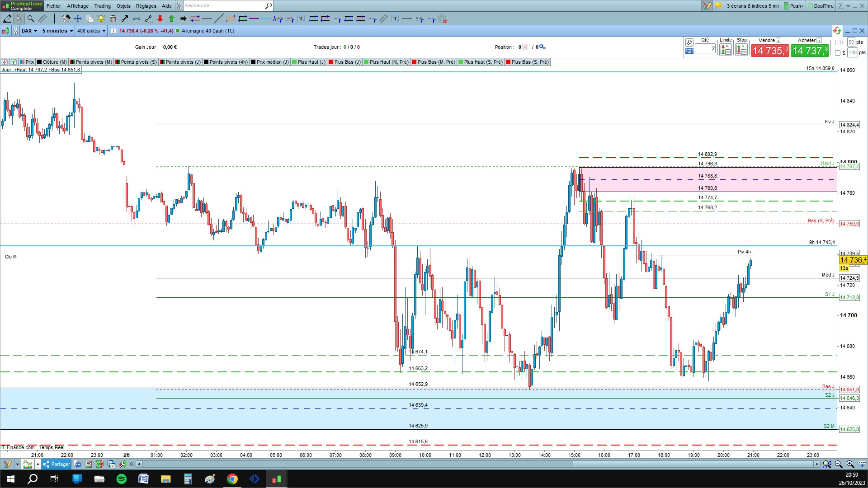This screenshot has height=488, width=868.
Task: Select the pencil drawing tool
Action: 8,19
